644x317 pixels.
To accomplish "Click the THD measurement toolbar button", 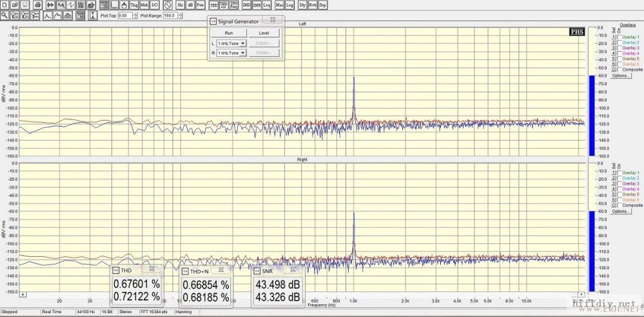I will [213, 5].
